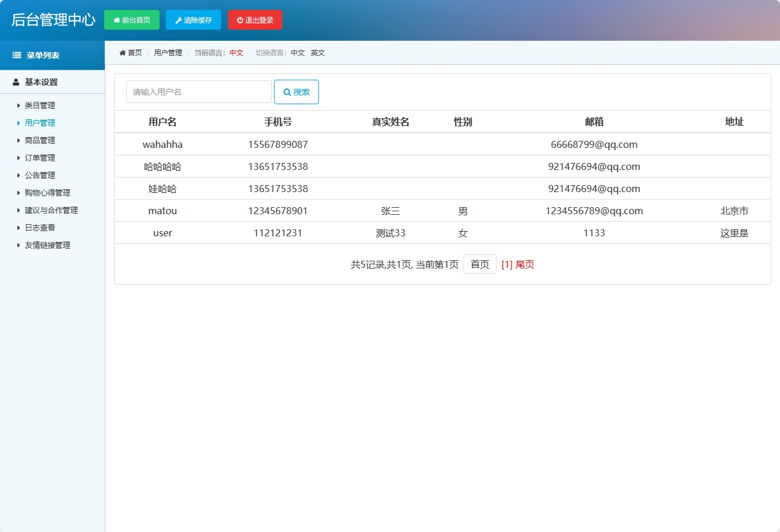This screenshot has height=532, width=780.
Task: Open 购物心得管理 from the sidebar
Action: click(47, 193)
